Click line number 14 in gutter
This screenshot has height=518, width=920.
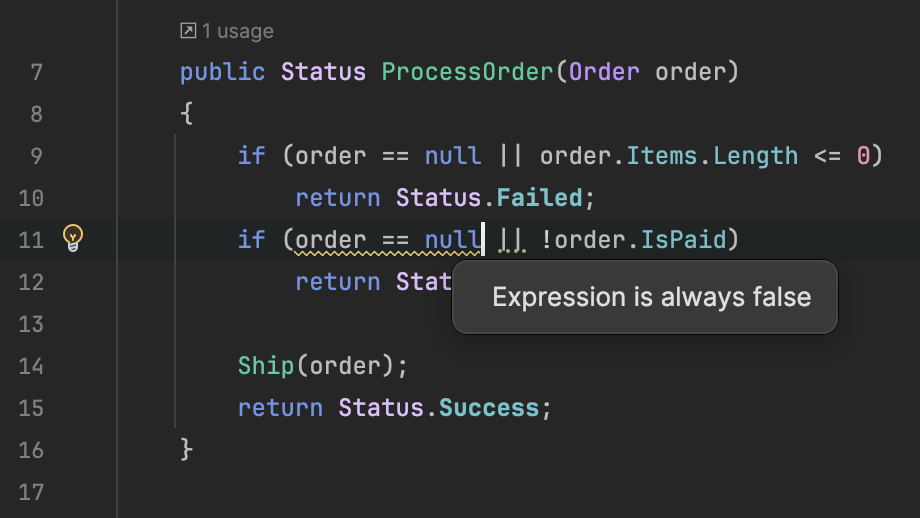click(32, 366)
